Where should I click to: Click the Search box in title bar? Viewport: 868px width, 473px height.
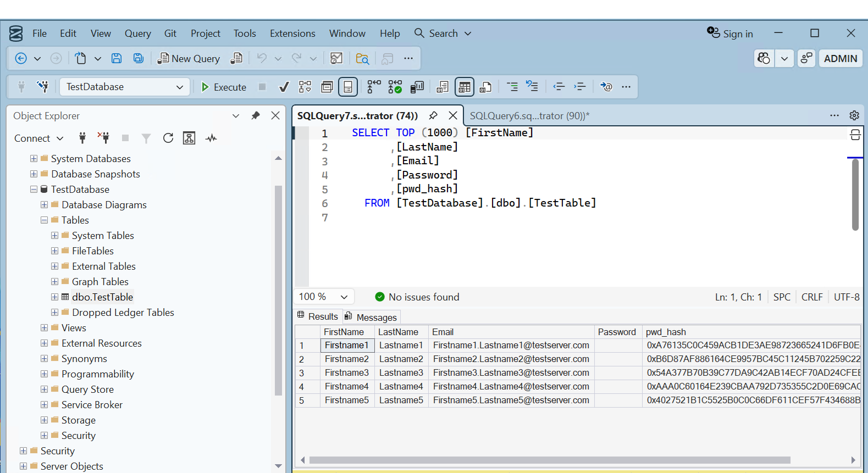(x=443, y=34)
